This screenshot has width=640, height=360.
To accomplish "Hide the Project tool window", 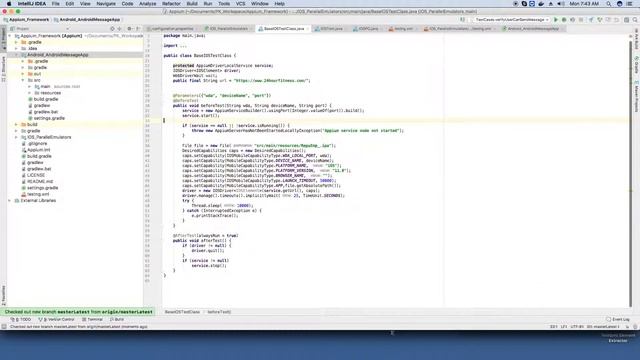I will pyautogui.click(x=138, y=29).
